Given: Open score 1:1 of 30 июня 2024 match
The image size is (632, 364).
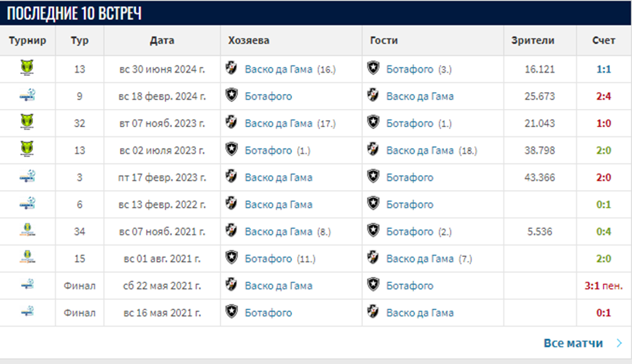Looking at the screenshot, I should [603, 69].
